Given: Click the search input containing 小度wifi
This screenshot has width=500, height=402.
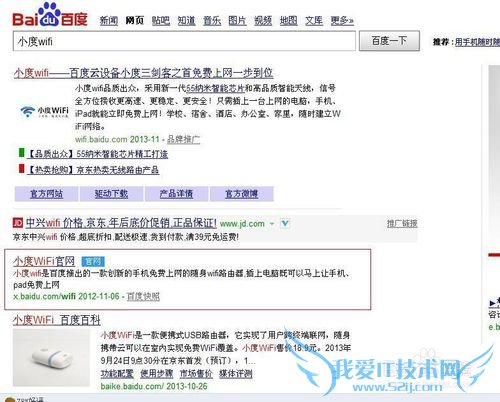Looking at the screenshot, I should point(184,41).
